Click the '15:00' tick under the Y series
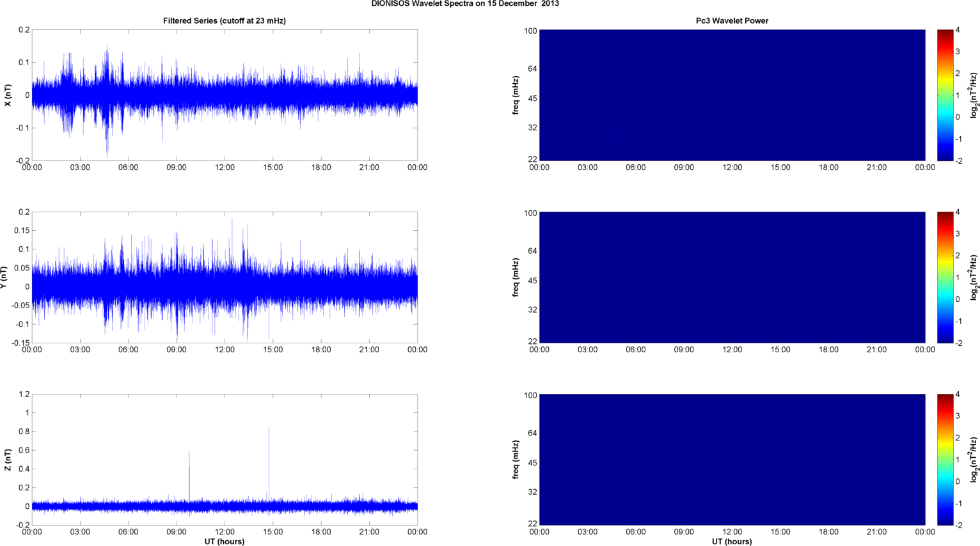980x546 pixels. pyautogui.click(x=273, y=350)
